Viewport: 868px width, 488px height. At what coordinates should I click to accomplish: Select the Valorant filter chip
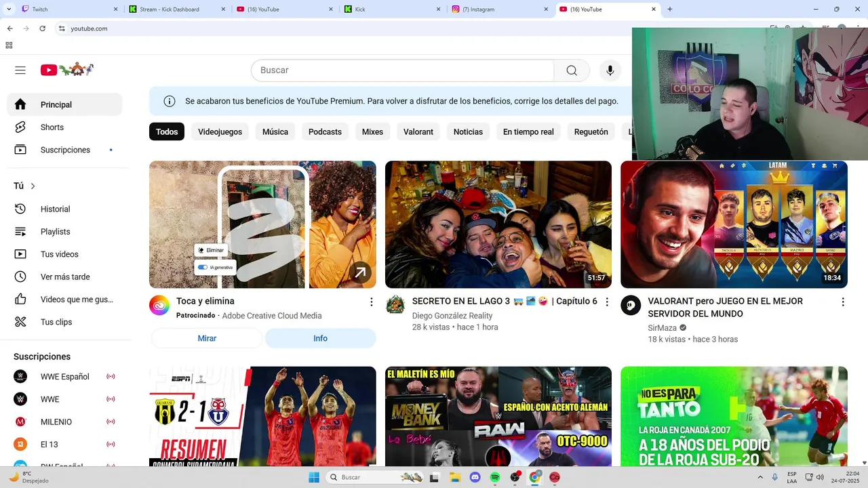coord(418,131)
